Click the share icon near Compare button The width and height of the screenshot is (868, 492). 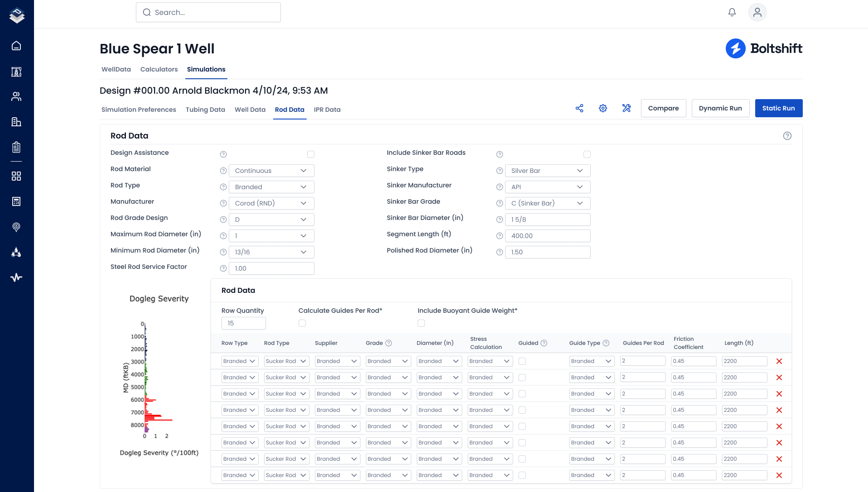[579, 108]
